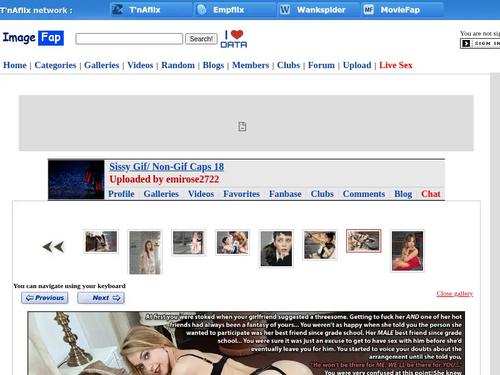Open the uploader's Fanbase tab
This screenshot has width=500, height=375.
[x=285, y=194]
